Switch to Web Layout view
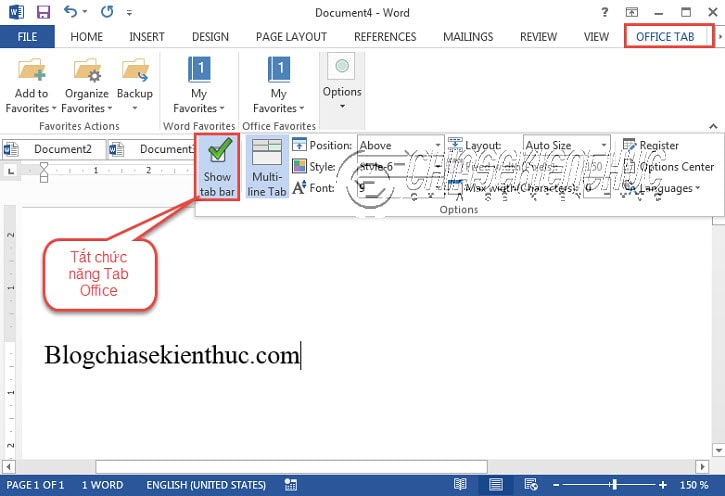Image resolution: width=725 pixels, height=496 pixels. click(531, 484)
